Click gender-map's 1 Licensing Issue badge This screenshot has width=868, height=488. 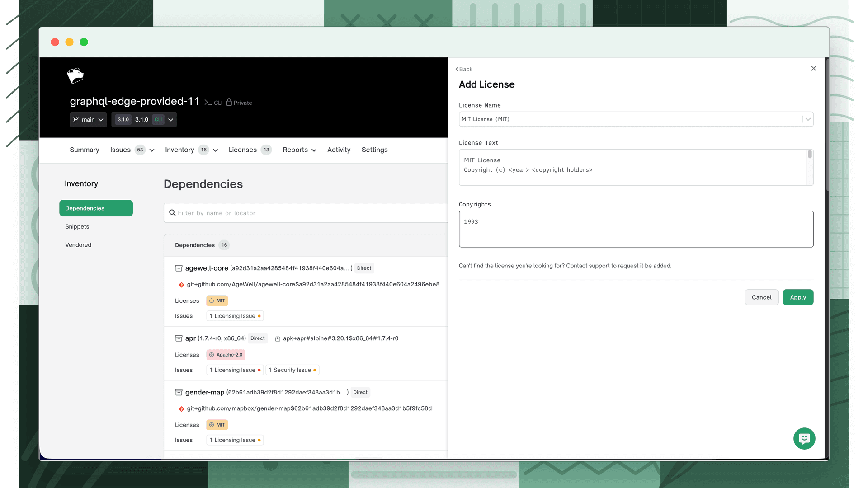click(x=235, y=440)
